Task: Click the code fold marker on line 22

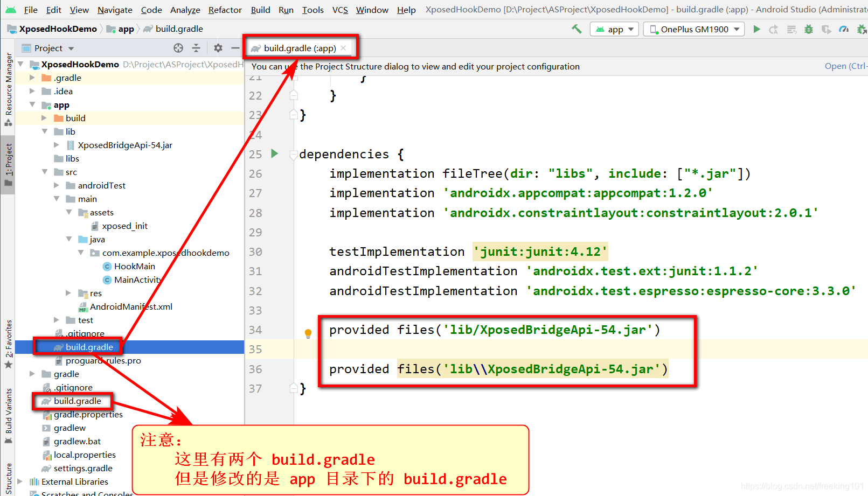Action: [x=294, y=95]
